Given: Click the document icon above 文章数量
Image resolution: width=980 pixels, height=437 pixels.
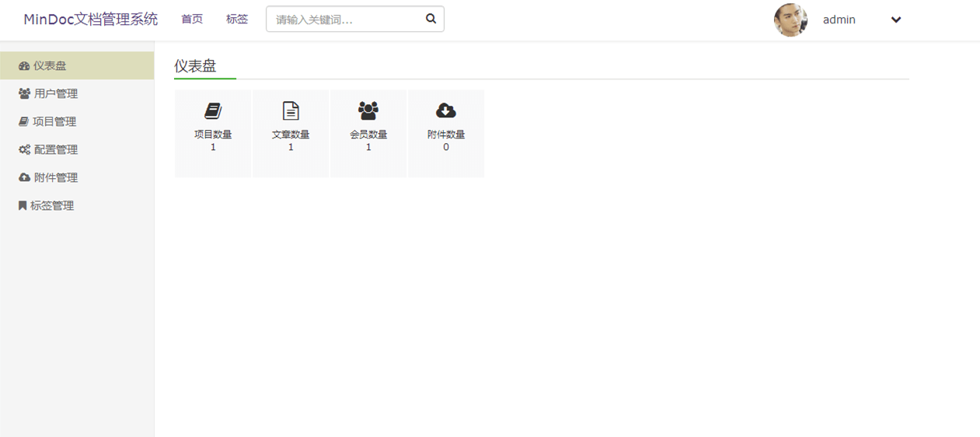Looking at the screenshot, I should click(x=291, y=110).
